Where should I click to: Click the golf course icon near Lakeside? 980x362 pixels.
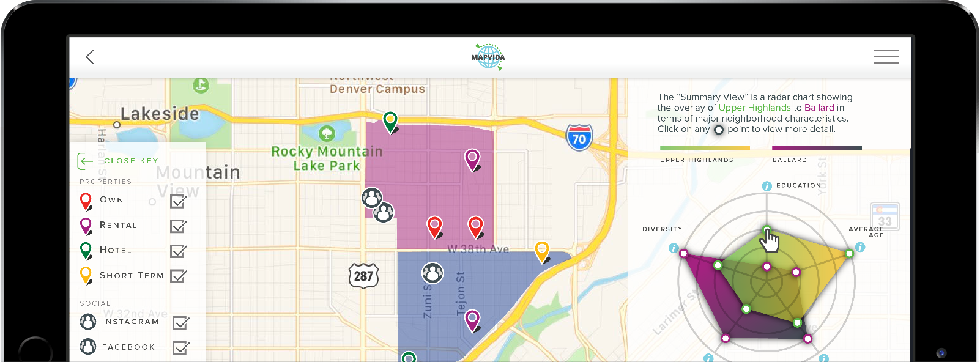(201, 85)
